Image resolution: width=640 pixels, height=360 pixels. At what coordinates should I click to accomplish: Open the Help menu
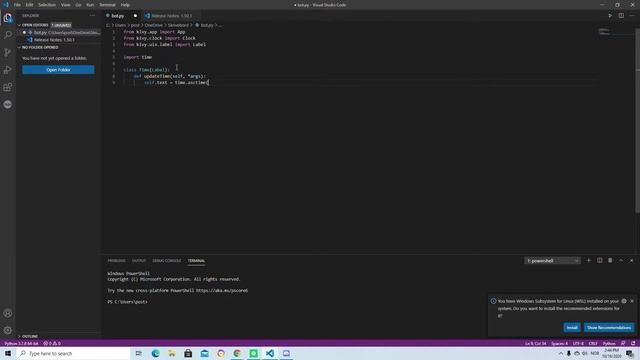[125, 5]
